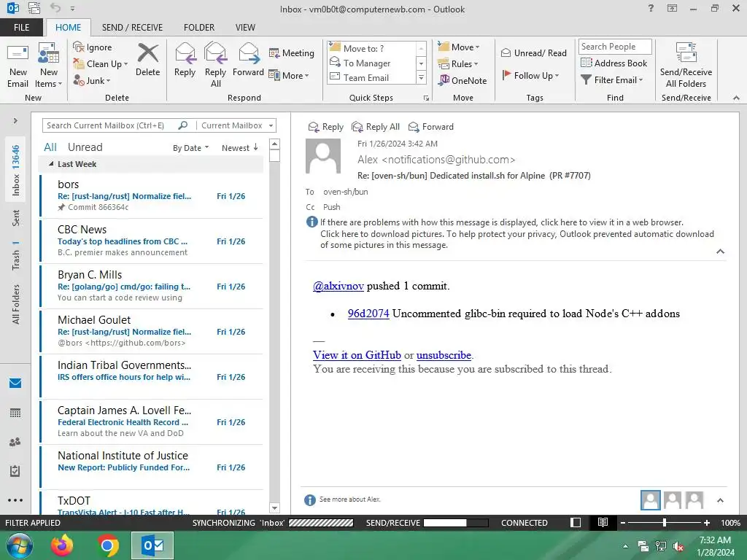
Task: Switch to the HOME tab
Action: click(x=68, y=27)
